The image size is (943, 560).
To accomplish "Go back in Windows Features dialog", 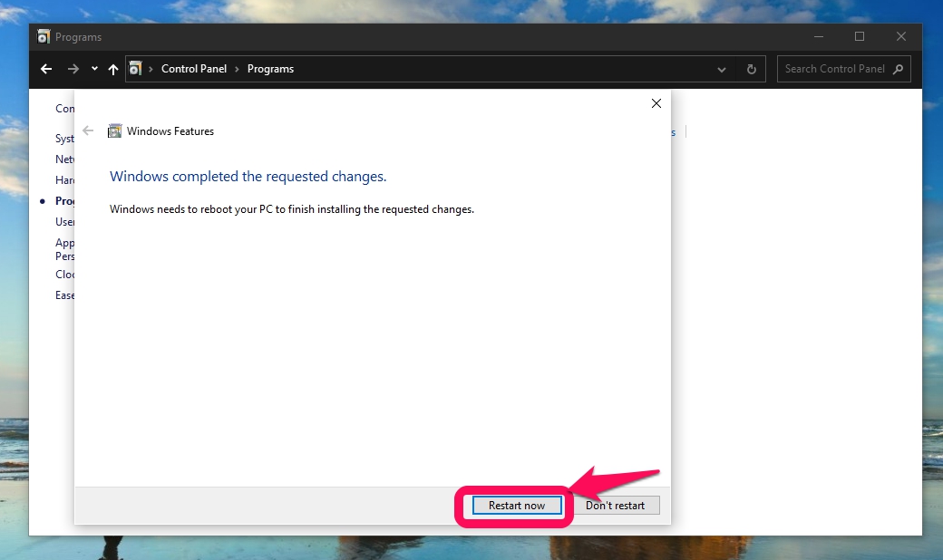I will [x=89, y=131].
